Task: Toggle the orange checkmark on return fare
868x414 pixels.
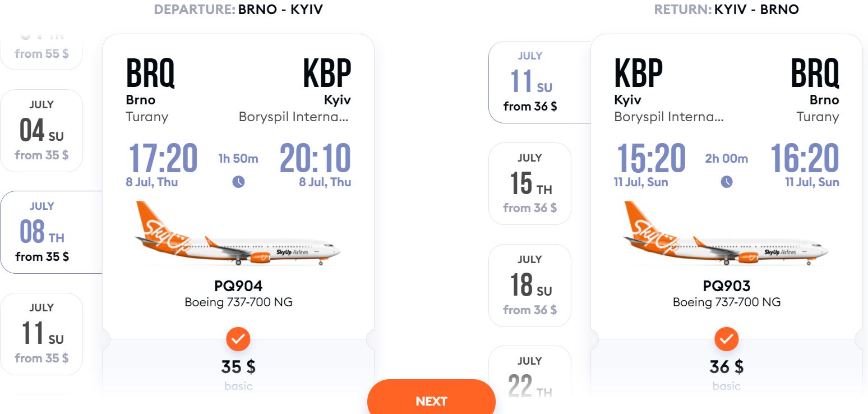Action: tap(727, 339)
